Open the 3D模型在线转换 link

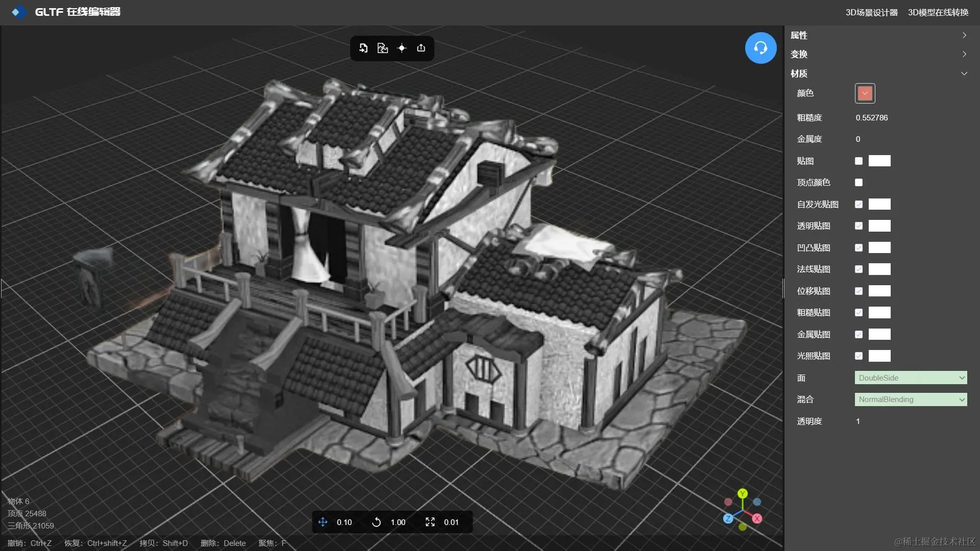pyautogui.click(x=938, y=12)
